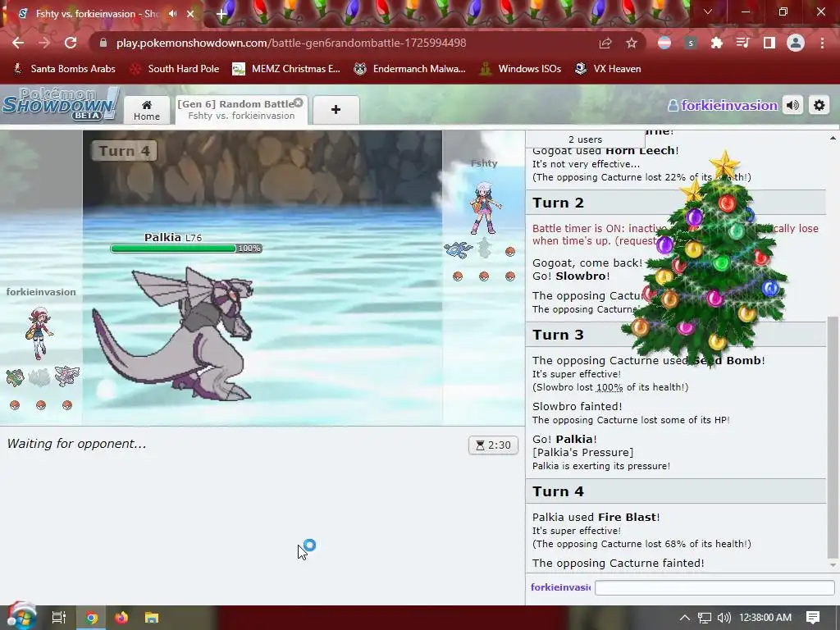Click the Turn 2 heading in log

point(558,203)
